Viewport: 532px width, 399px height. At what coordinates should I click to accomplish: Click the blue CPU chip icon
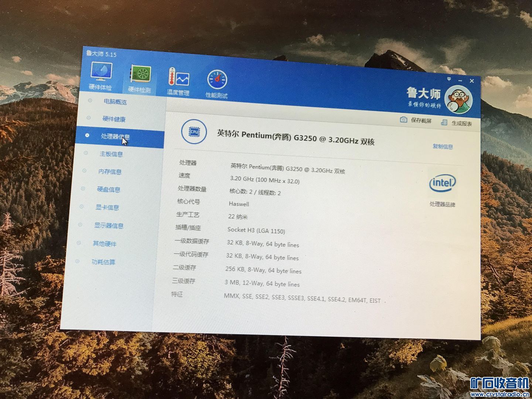(194, 132)
